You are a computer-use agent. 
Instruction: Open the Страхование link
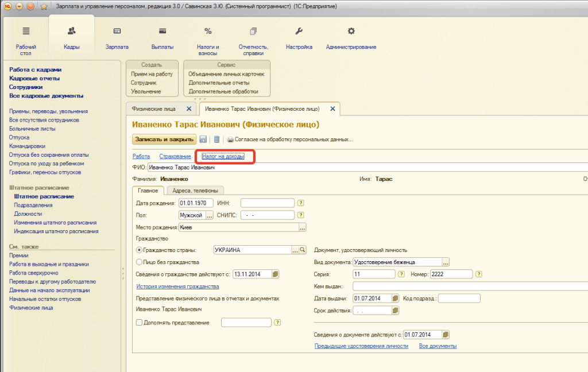coord(175,156)
